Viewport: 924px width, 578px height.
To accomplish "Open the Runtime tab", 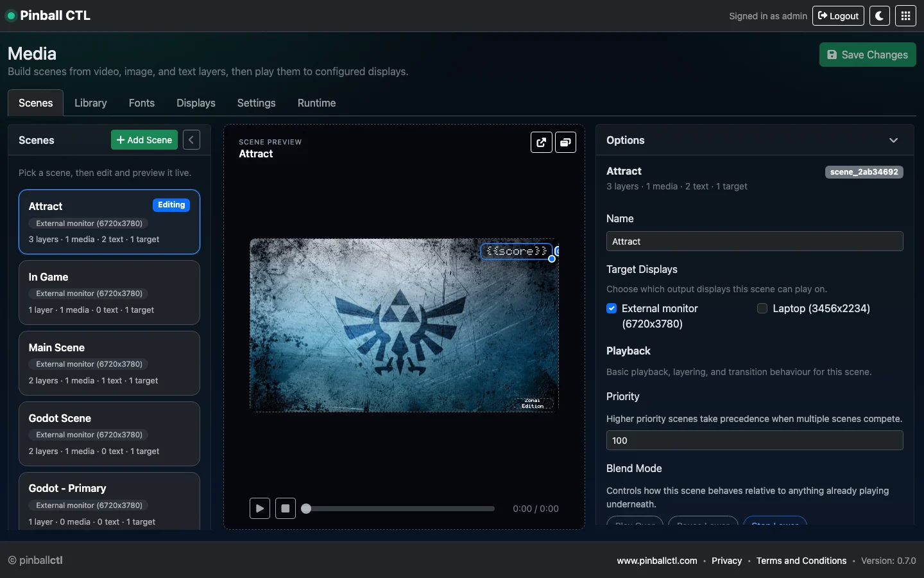I will 316,103.
